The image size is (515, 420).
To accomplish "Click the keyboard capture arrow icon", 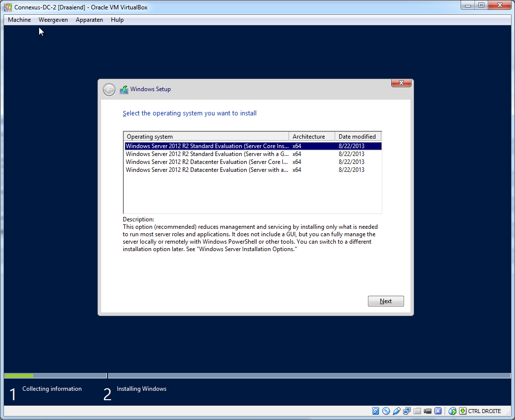I will [463, 411].
